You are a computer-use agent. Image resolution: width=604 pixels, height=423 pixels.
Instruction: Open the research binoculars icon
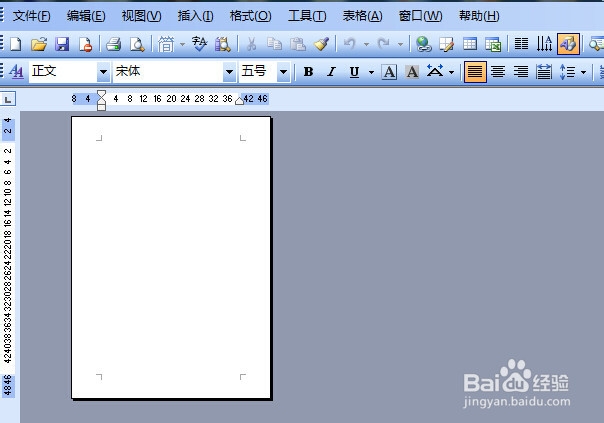[x=223, y=44]
